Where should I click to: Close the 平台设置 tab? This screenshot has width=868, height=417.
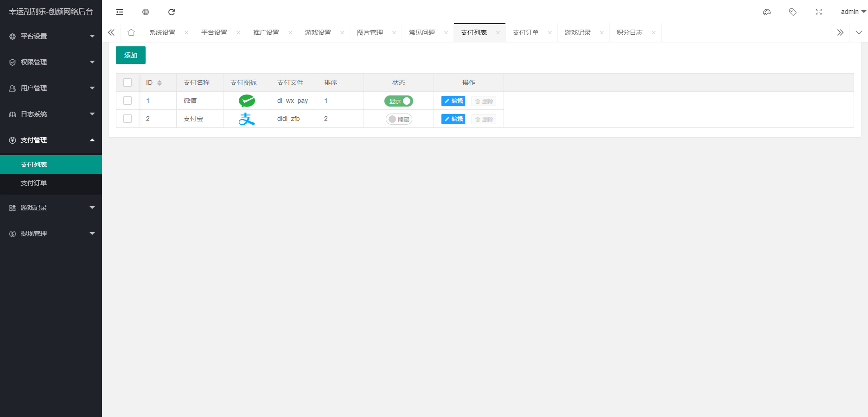238,32
